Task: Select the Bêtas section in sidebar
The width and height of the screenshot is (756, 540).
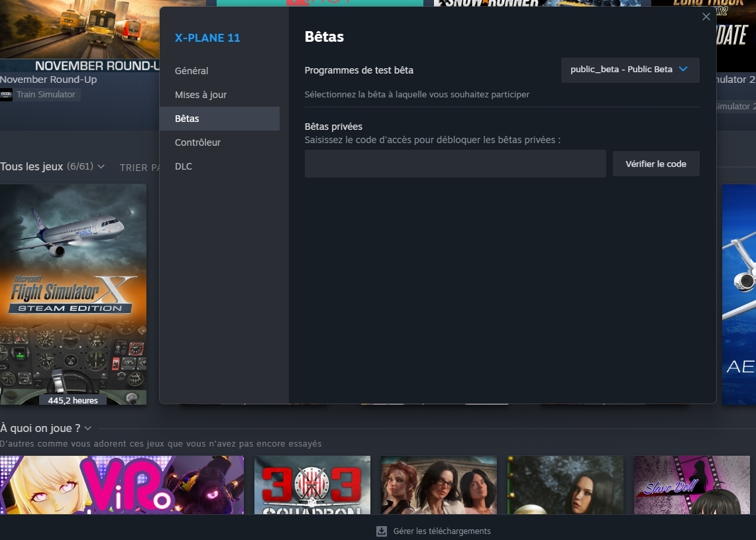Action: 219,119
